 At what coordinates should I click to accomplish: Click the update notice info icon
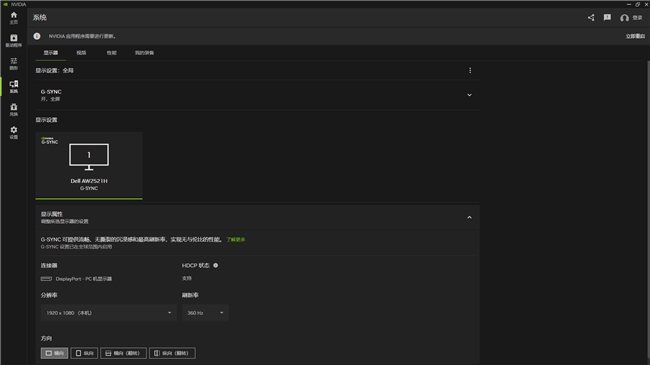click(37, 36)
